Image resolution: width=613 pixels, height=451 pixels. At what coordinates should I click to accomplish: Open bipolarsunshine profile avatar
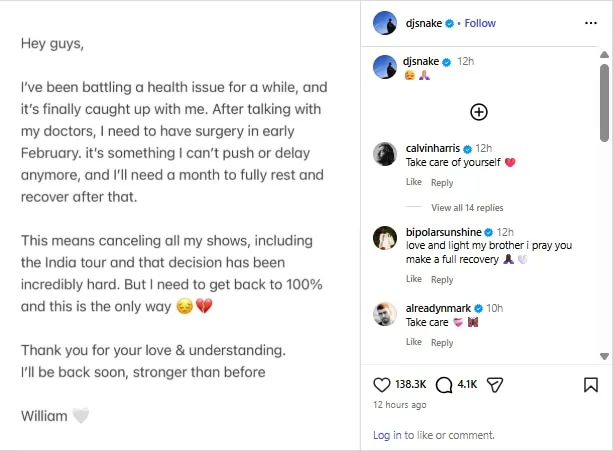(386, 238)
